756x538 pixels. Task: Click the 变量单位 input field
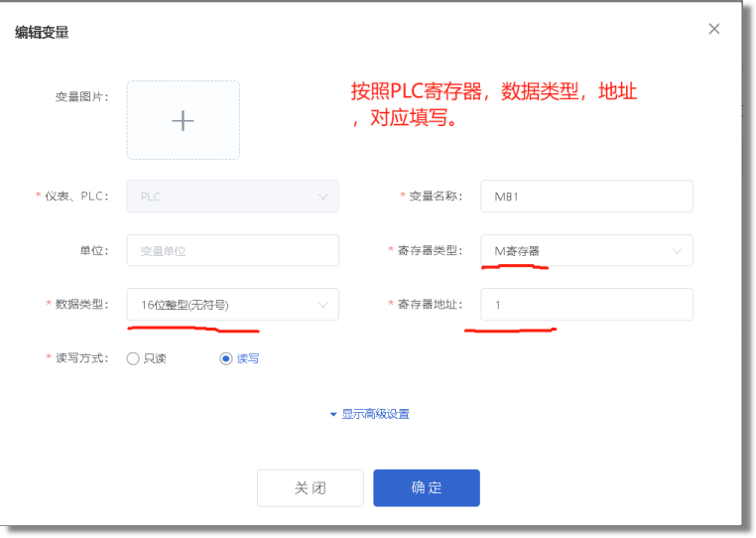(x=233, y=250)
